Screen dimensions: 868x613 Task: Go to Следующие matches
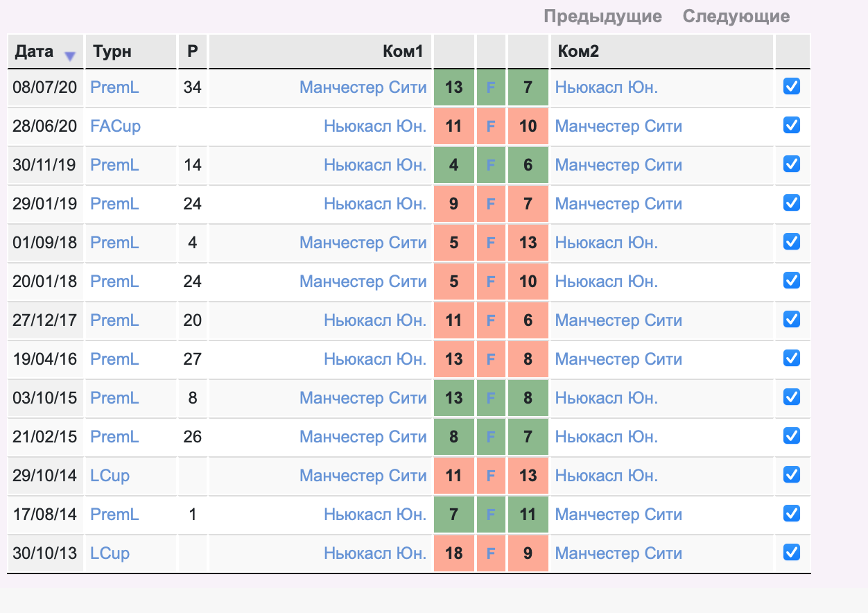coord(736,16)
